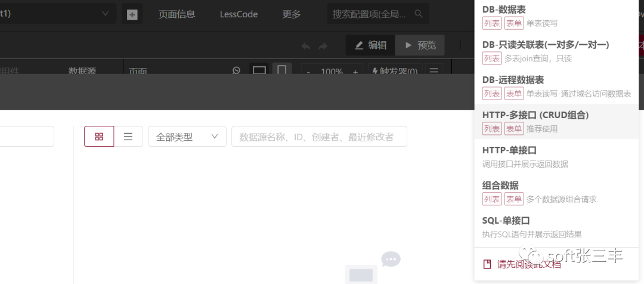The image size is (644, 284).
Task: Switch to grid card view
Action: click(99, 137)
